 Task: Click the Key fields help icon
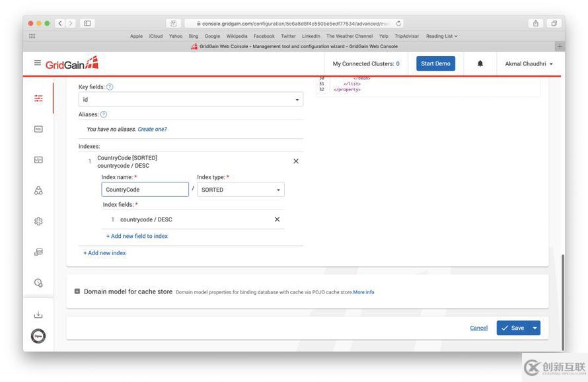tap(110, 87)
